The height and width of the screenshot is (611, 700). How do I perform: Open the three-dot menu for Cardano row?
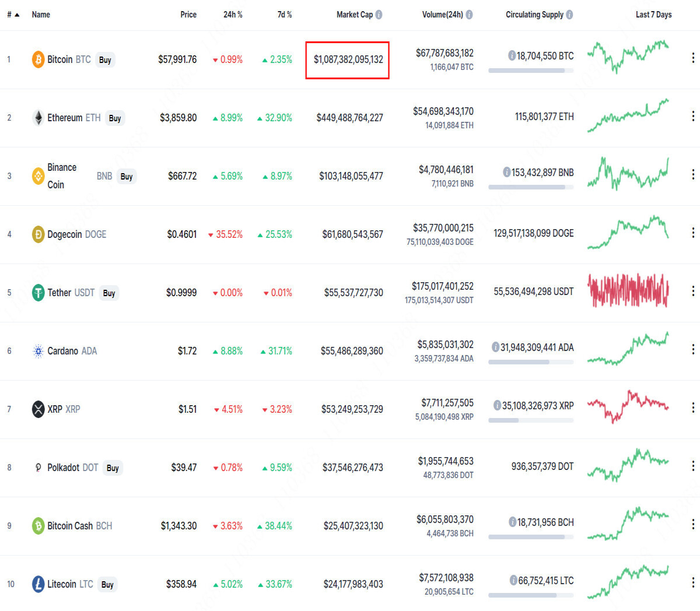(x=692, y=349)
